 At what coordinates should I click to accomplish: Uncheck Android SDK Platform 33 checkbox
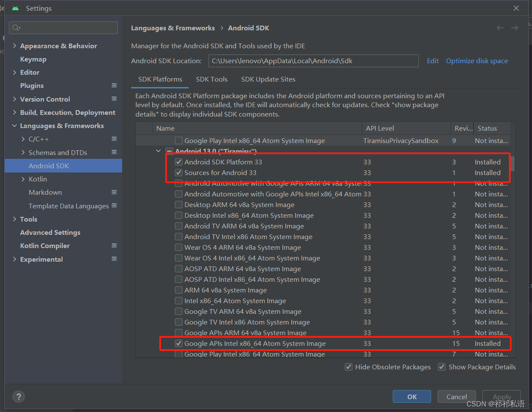pos(179,162)
